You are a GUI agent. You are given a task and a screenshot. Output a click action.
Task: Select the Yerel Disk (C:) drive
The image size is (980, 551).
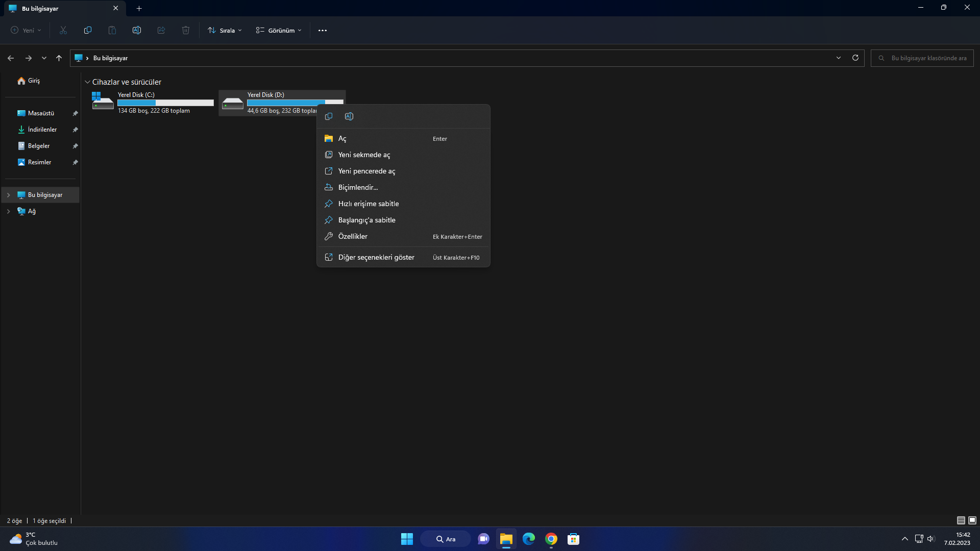pos(153,103)
